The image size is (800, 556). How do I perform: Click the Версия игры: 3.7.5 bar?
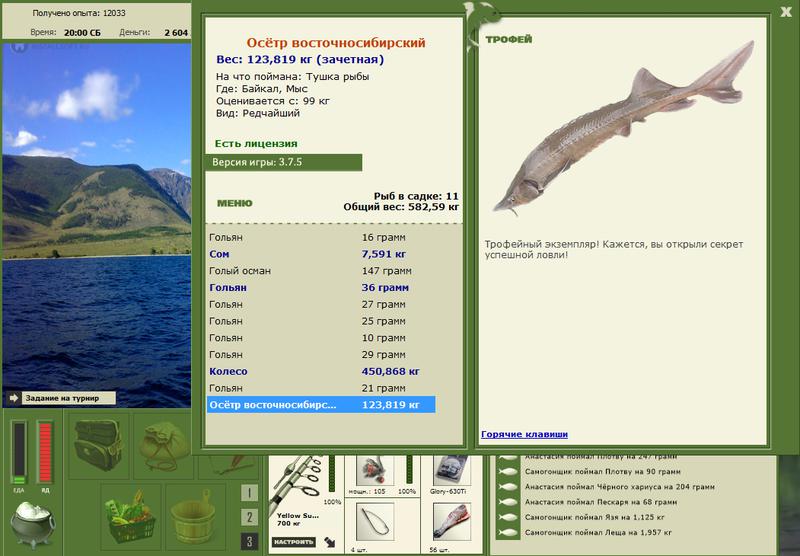[x=284, y=162]
